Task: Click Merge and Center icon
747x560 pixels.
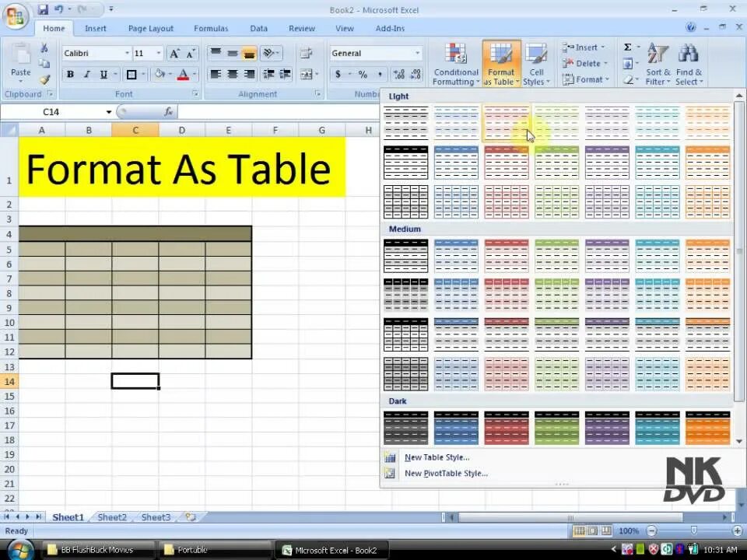Action: [306, 75]
